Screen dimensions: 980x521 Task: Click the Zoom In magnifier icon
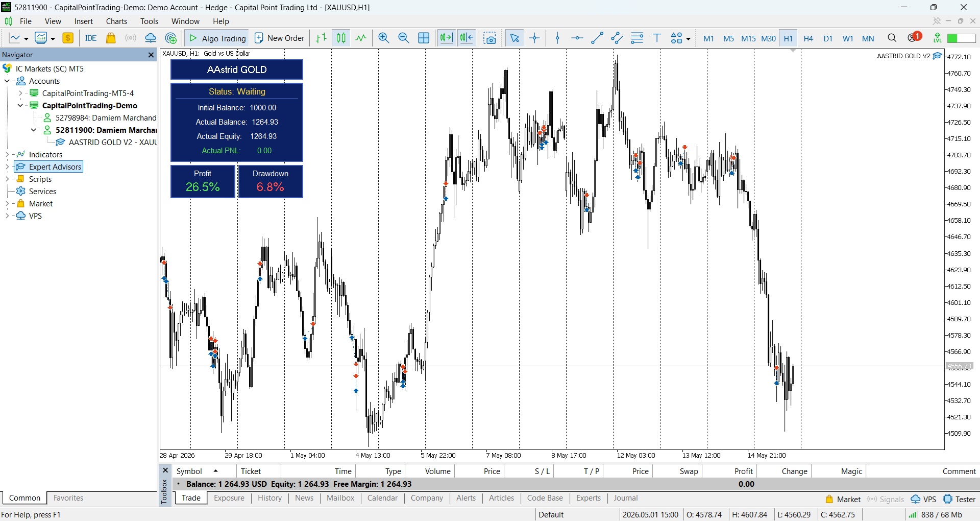(x=384, y=38)
